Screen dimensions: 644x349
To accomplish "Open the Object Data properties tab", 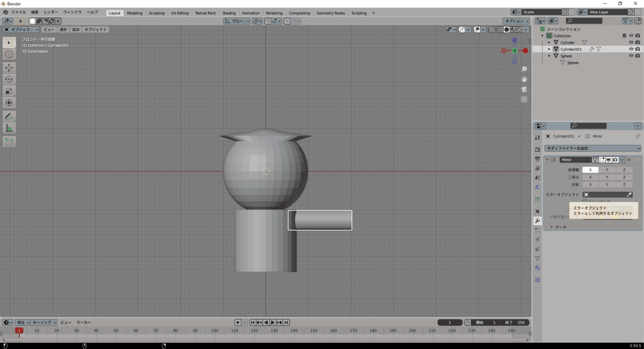I will [537, 258].
